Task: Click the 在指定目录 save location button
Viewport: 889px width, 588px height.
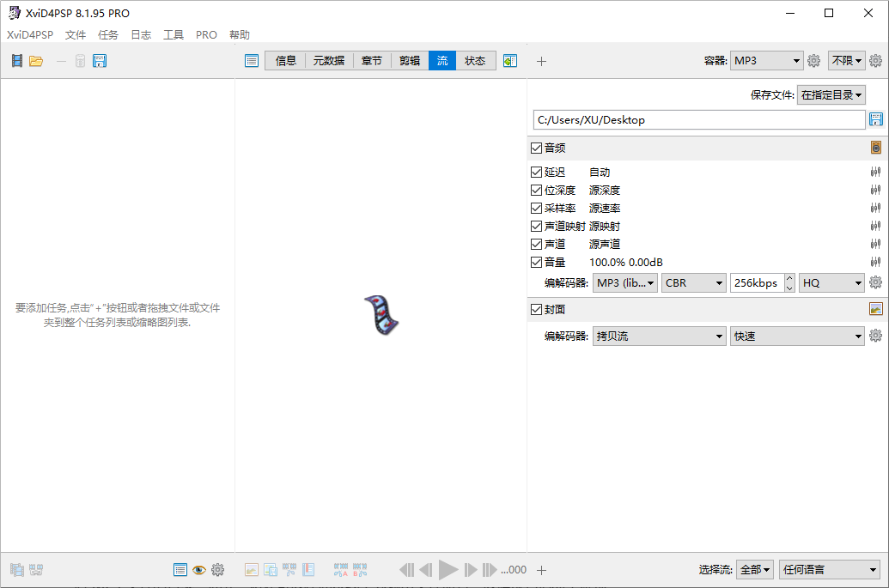Action: (831, 95)
